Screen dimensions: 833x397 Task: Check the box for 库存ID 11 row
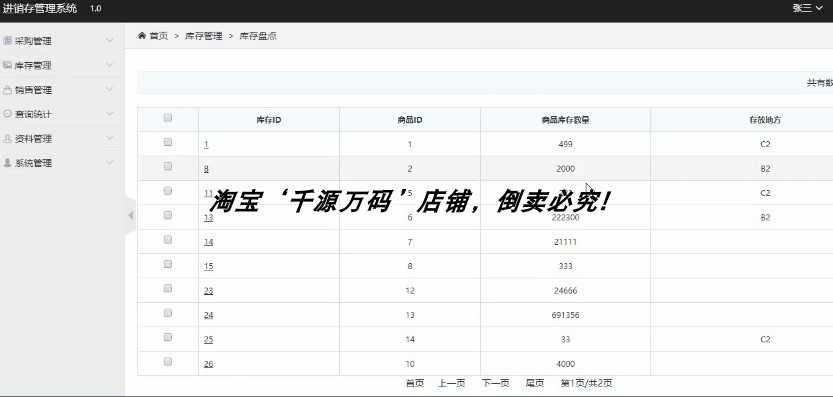(168, 191)
